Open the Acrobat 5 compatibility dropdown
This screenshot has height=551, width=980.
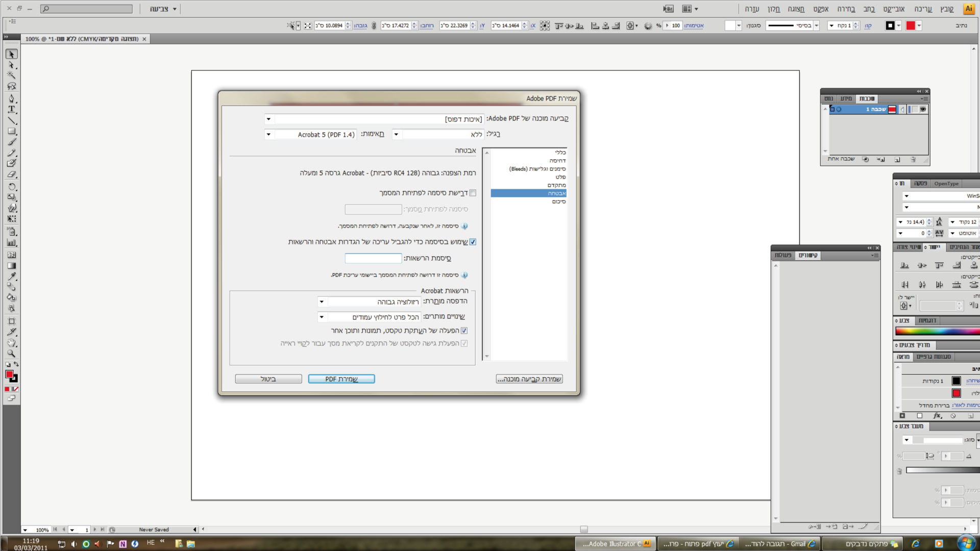(268, 135)
